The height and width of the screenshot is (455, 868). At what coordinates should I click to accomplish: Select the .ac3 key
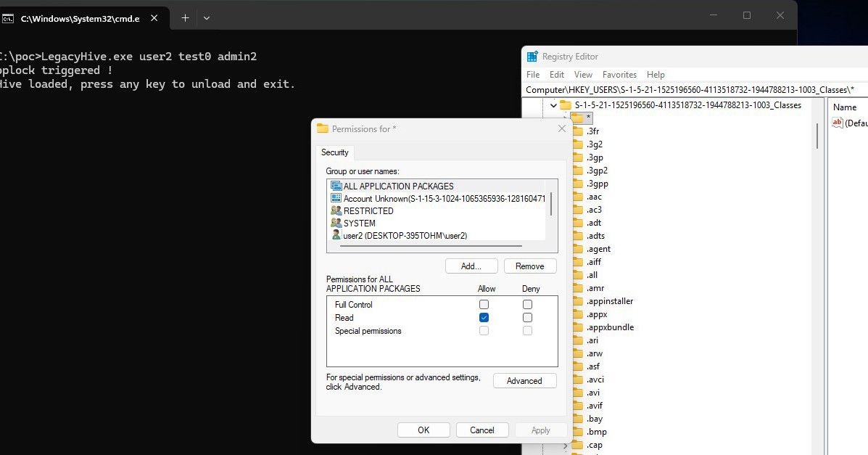coord(594,210)
